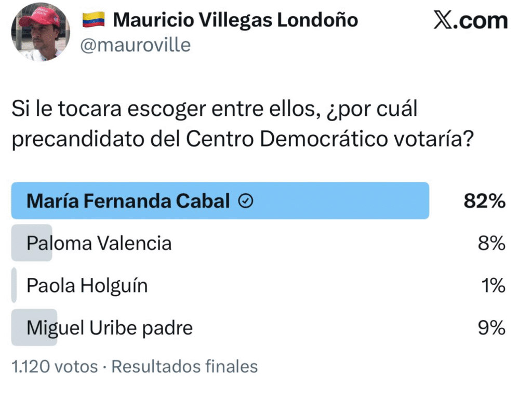Click the blue winning result bar

[338, 201]
